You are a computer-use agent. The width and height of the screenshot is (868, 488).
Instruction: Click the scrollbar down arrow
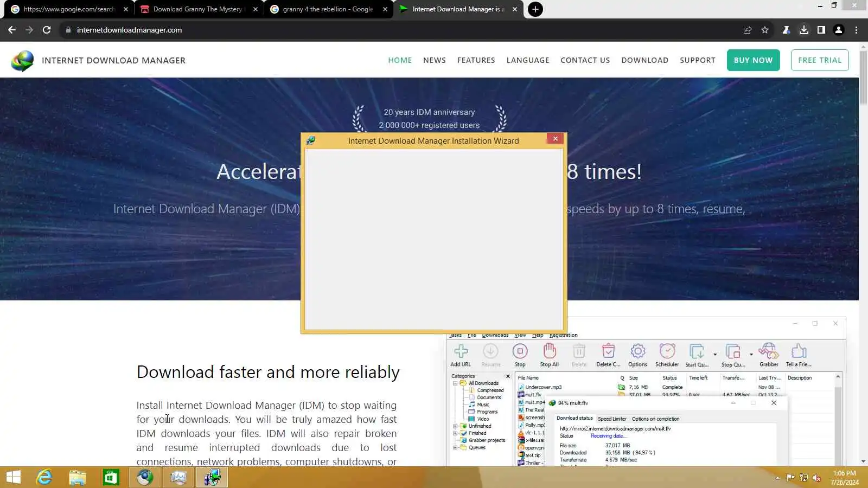point(863,462)
